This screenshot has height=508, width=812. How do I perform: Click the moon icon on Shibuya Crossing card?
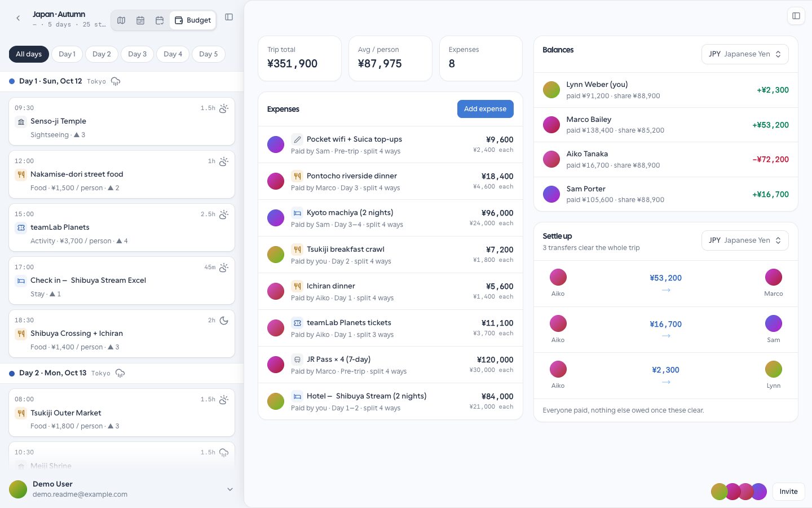pos(224,321)
